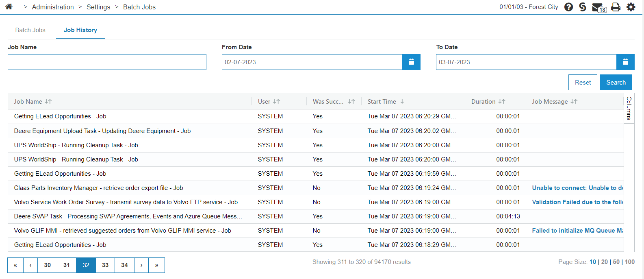Switch to the Batch Jobs tab
Screen dimensions: 644x279
click(30, 30)
